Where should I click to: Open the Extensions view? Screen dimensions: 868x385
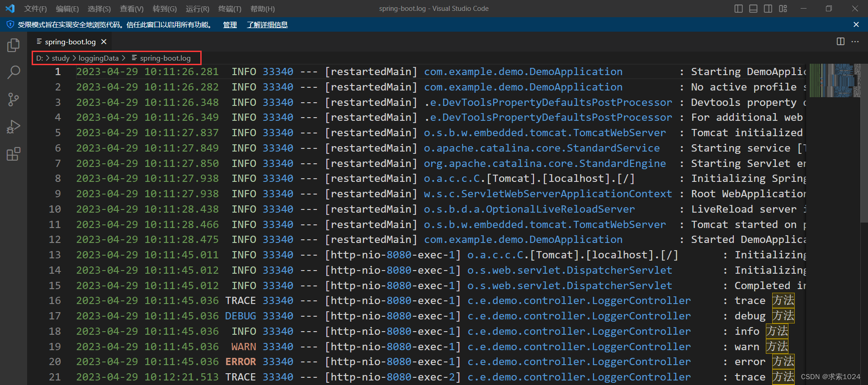14,154
